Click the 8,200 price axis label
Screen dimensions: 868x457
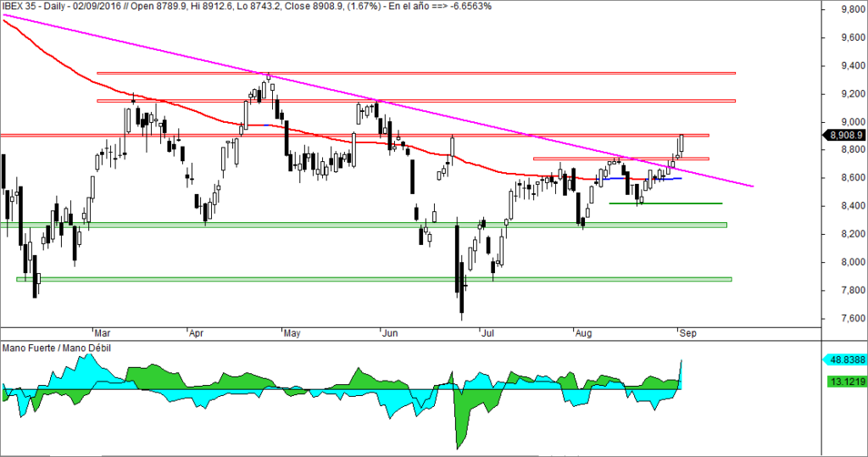pyautogui.click(x=853, y=234)
